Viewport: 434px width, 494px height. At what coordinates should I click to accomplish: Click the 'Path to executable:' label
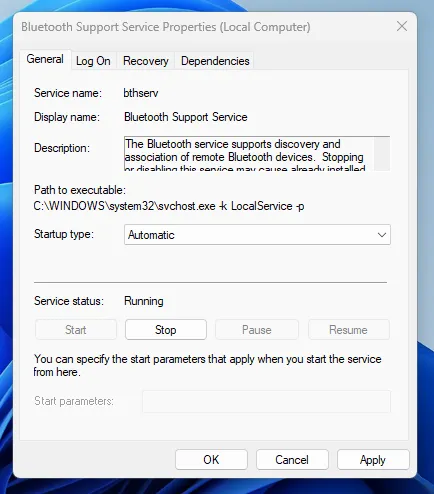(x=80, y=190)
